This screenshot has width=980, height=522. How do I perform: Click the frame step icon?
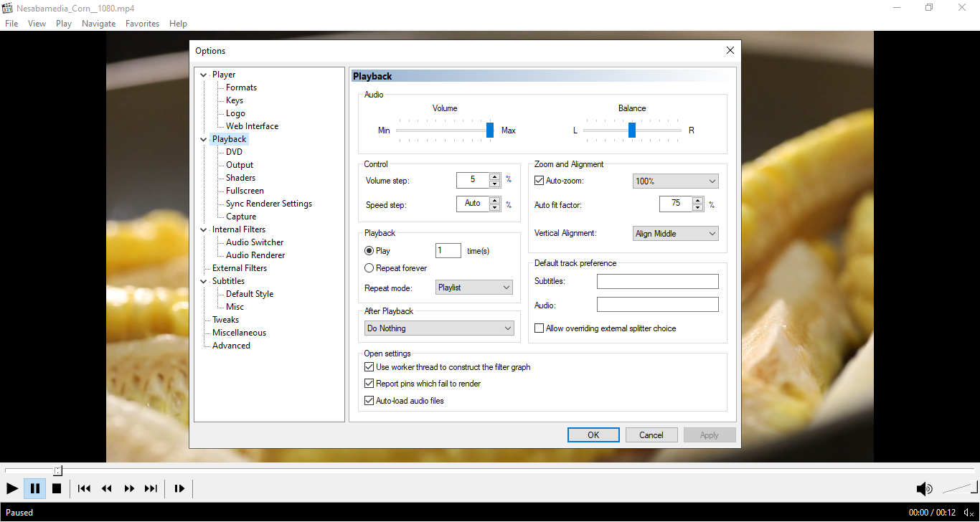179,488
